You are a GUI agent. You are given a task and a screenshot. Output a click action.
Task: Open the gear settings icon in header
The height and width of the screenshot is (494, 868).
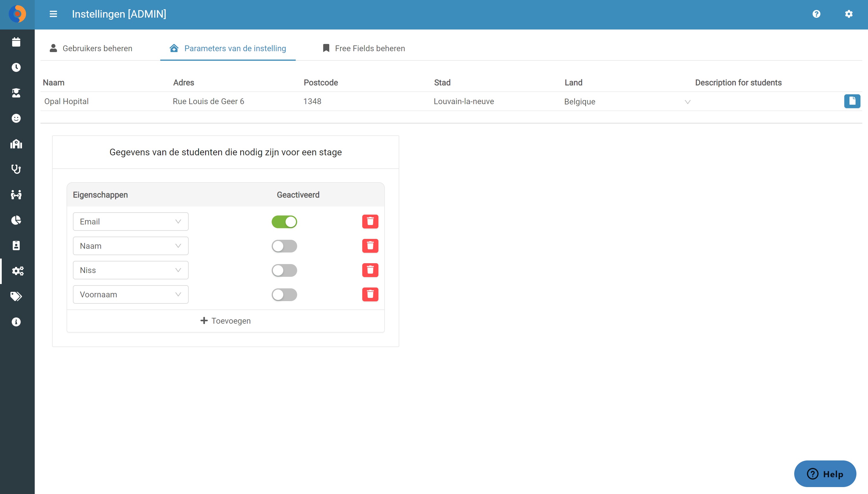[849, 14]
